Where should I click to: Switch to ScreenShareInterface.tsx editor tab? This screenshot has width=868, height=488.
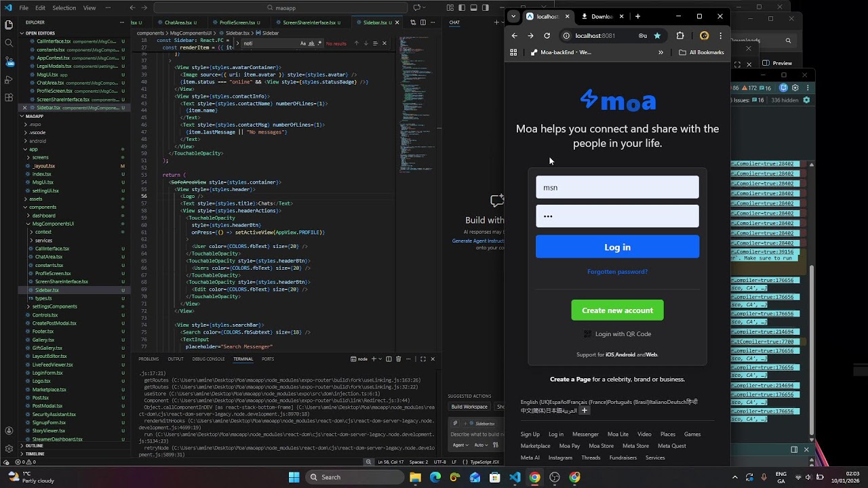point(309,22)
